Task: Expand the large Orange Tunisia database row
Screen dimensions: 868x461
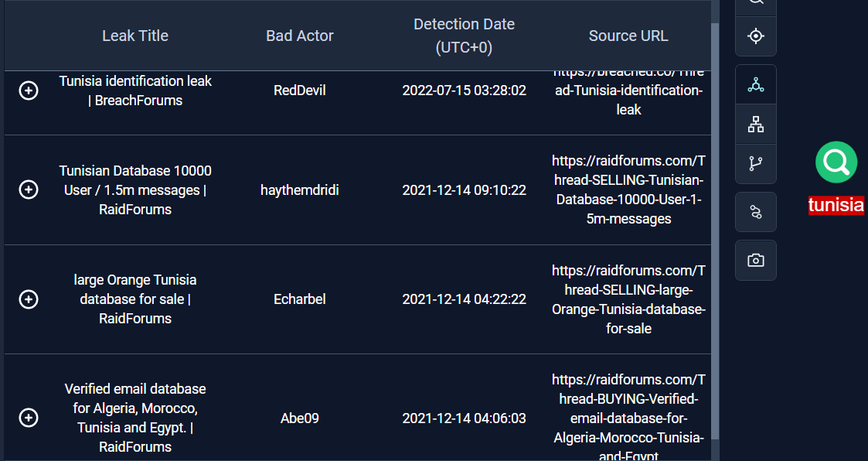Action: click(29, 299)
